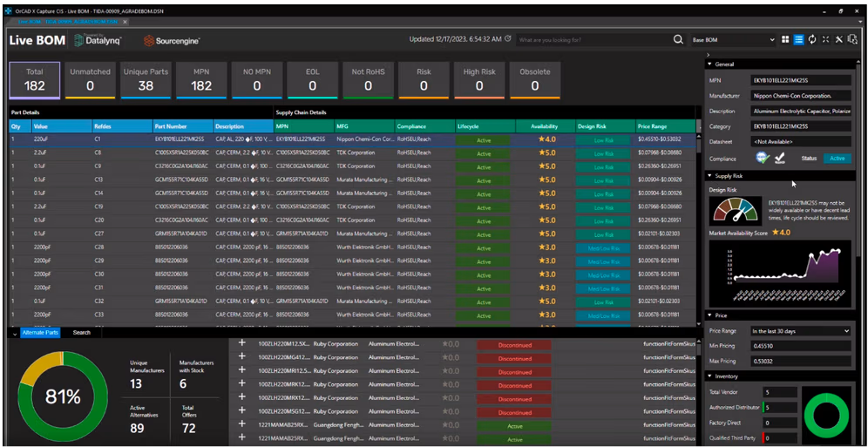Click the OrCAD app icon in title bar

click(8, 10)
